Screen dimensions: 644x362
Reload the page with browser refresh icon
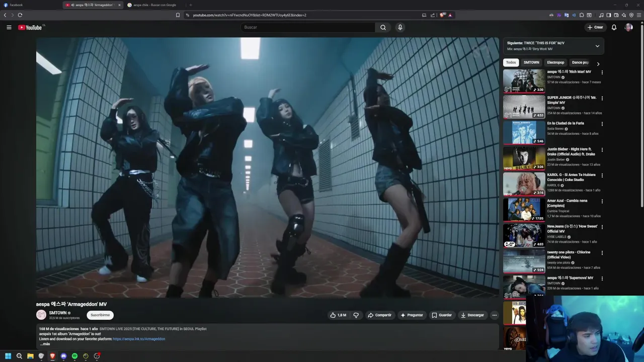20,15
